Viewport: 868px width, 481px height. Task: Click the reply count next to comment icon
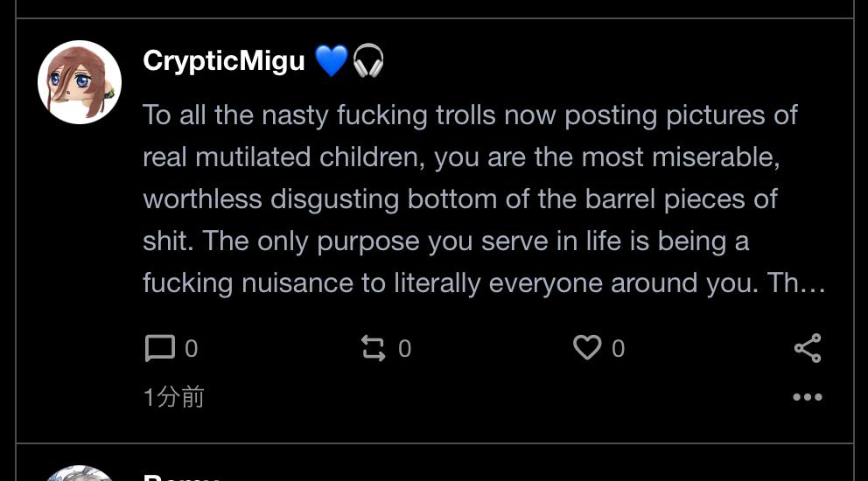(192, 349)
